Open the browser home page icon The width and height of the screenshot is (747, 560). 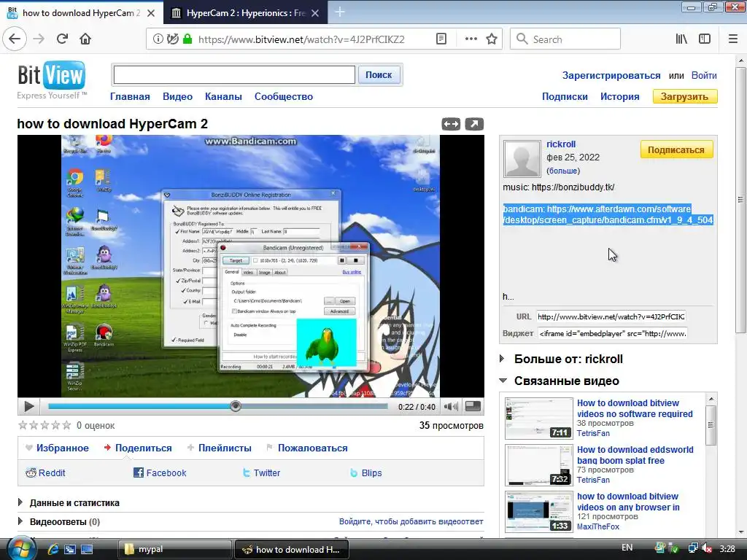tap(85, 39)
